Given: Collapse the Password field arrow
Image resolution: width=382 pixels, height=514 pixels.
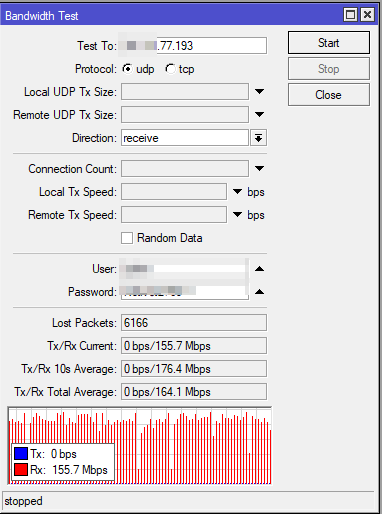Looking at the screenshot, I should 259,292.
